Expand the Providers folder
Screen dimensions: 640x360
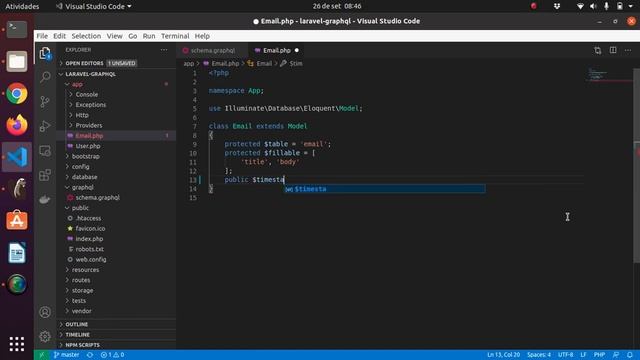pyautogui.click(x=89, y=125)
